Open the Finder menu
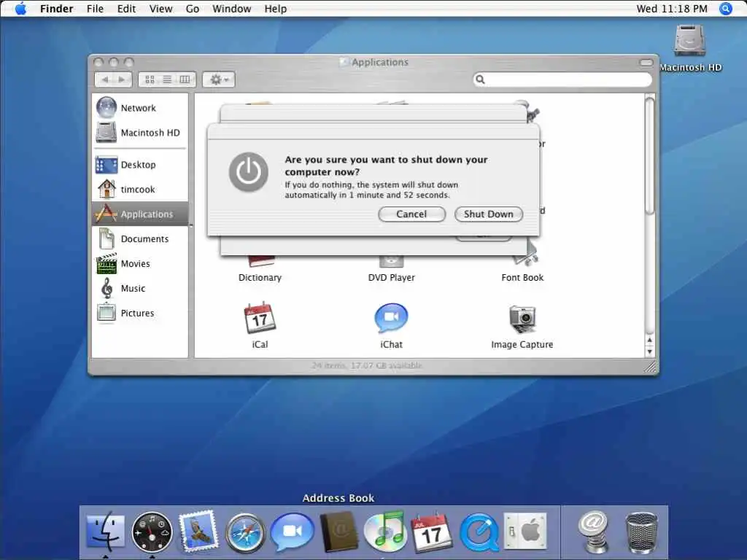Image resolution: width=747 pixels, height=560 pixels. pyautogui.click(x=57, y=9)
